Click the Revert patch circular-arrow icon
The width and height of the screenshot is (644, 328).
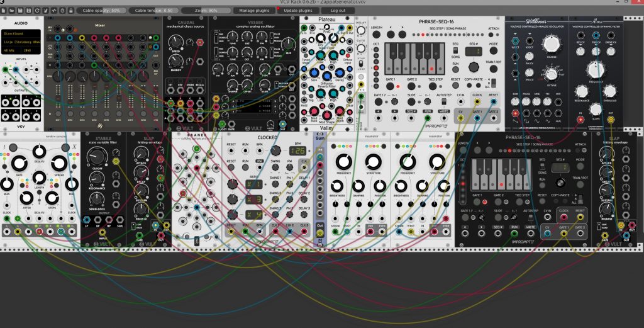37,10
